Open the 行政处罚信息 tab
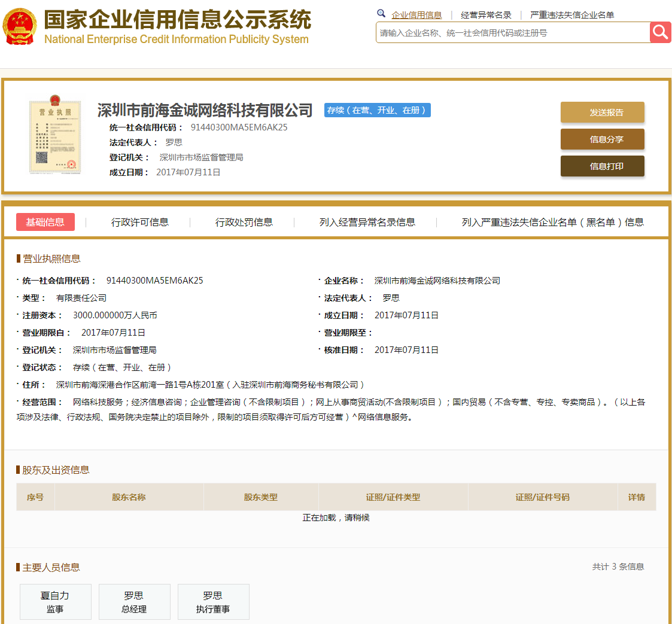 click(244, 222)
